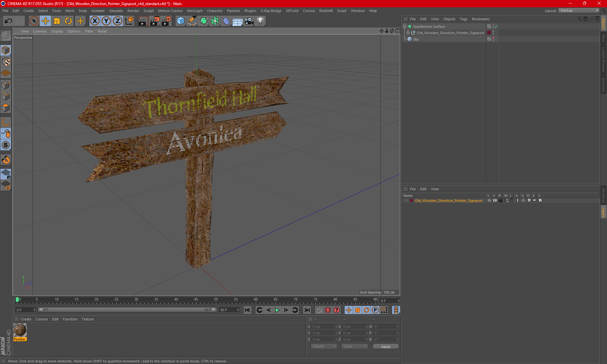The image size is (607, 364).
Task: Select the Sky object
Action: click(x=415, y=39)
